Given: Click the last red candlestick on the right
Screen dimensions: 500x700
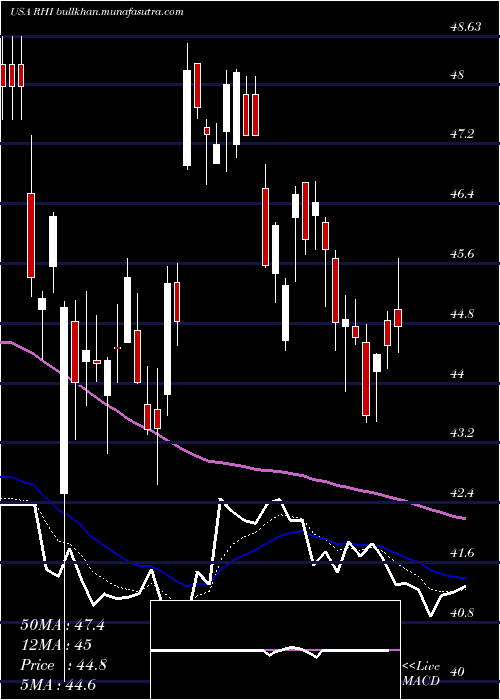Looking at the screenshot, I should [398, 317].
